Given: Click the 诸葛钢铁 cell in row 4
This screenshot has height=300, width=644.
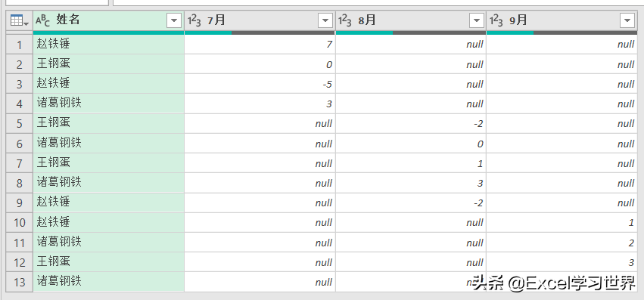Looking at the screenshot, I should (x=108, y=104).
